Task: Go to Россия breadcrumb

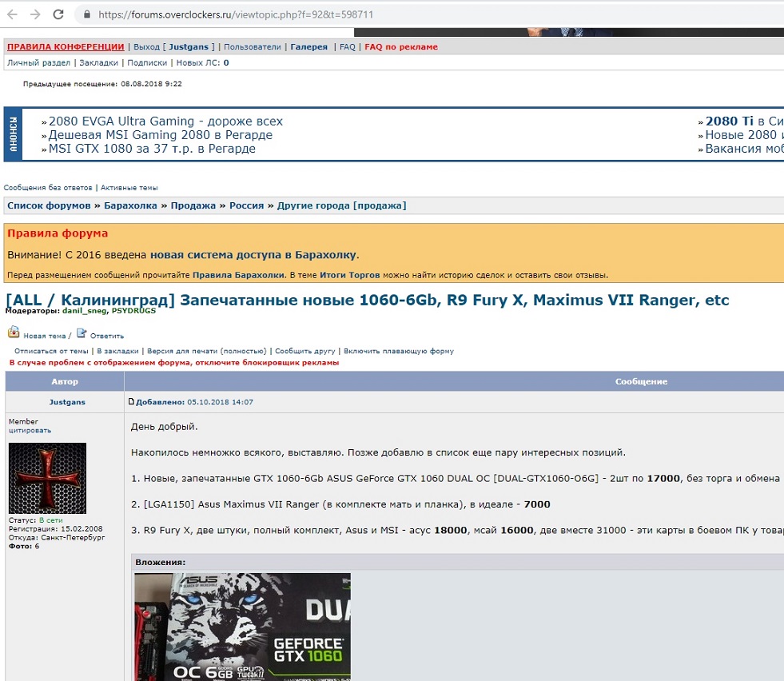Action: [x=246, y=205]
